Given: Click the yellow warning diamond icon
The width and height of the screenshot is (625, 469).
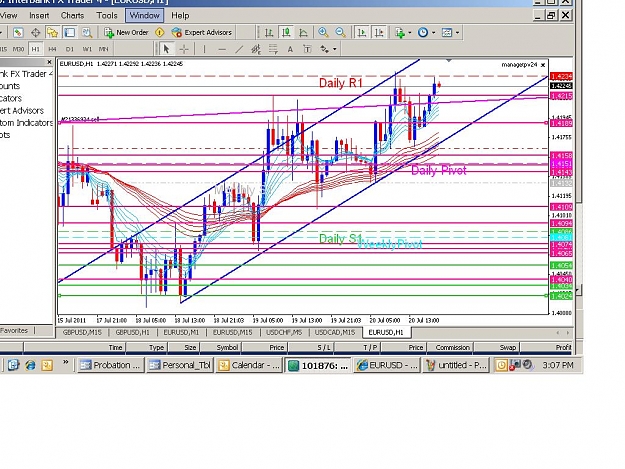Looking at the screenshot, I should pyautogui.click(x=160, y=33).
